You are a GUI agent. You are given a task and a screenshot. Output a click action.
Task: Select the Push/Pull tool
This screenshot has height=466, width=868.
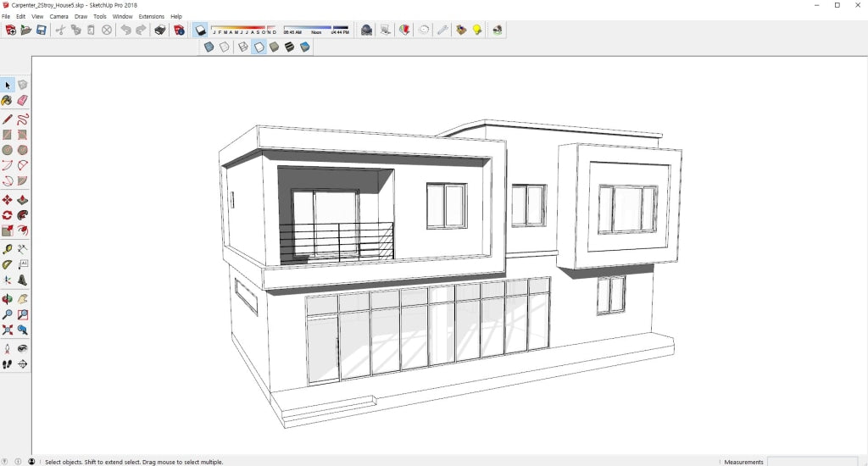23,200
